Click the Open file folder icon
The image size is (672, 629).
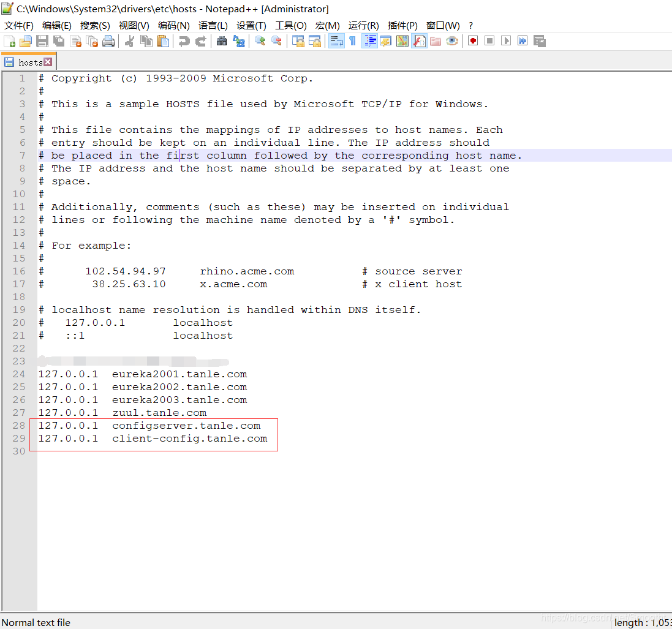point(26,41)
